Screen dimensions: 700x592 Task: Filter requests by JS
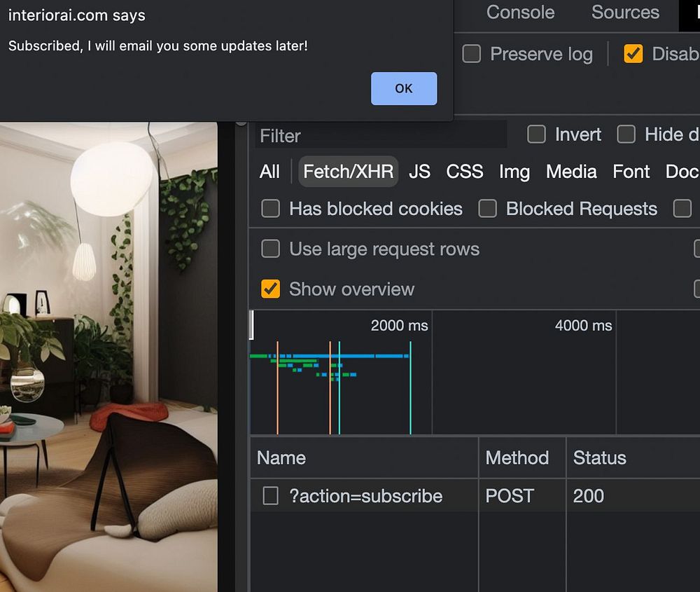(419, 172)
